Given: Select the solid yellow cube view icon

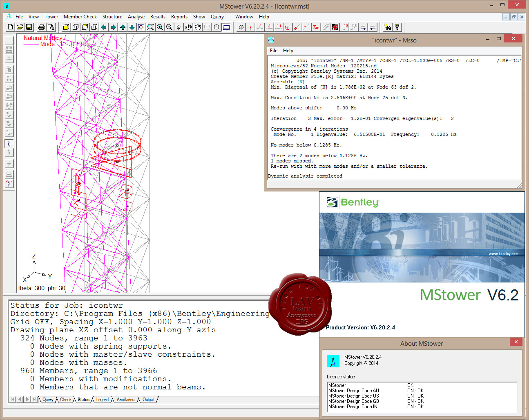Looking at the screenshot, I should tap(66, 27).
